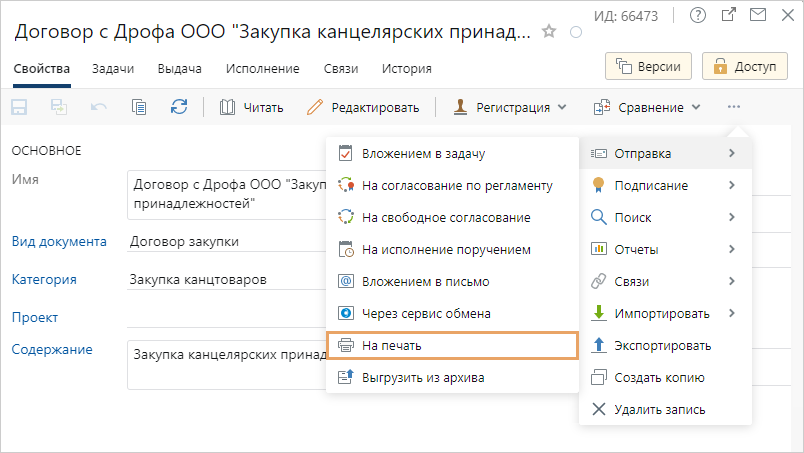Switch to the История tab

point(407,69)
